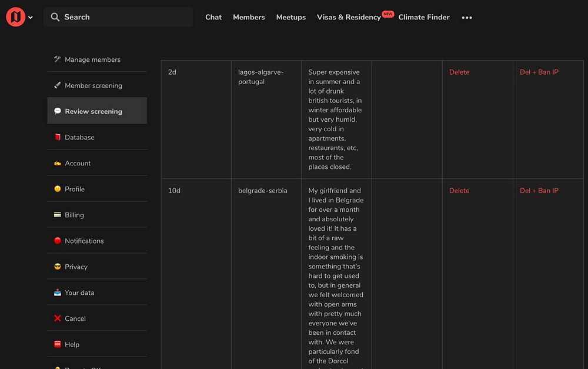The width and height of the screenshot is (588, 369).
Task: Click the Account icon
Action: click(x=58, y=163)
